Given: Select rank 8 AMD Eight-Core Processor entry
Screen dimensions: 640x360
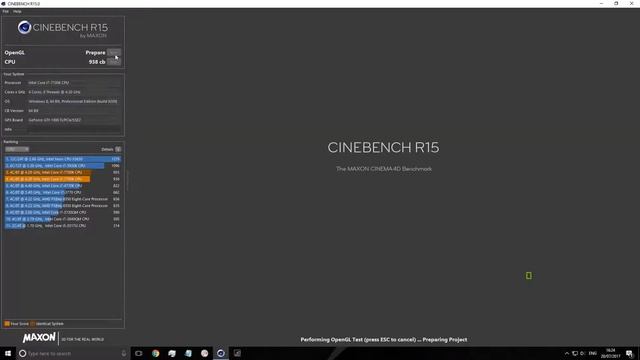Looking at the screenshot, I should [63, 206].
